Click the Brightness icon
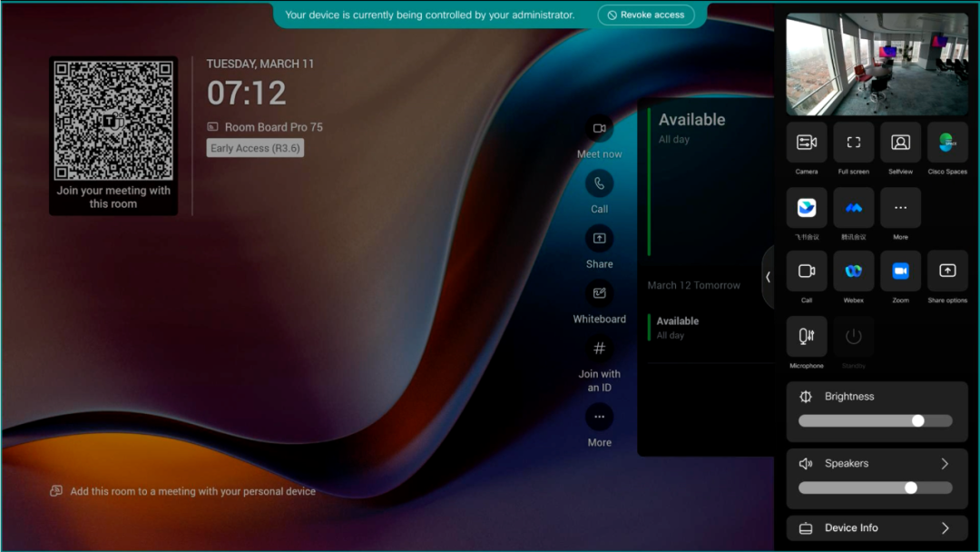 [x=806, y=397]
